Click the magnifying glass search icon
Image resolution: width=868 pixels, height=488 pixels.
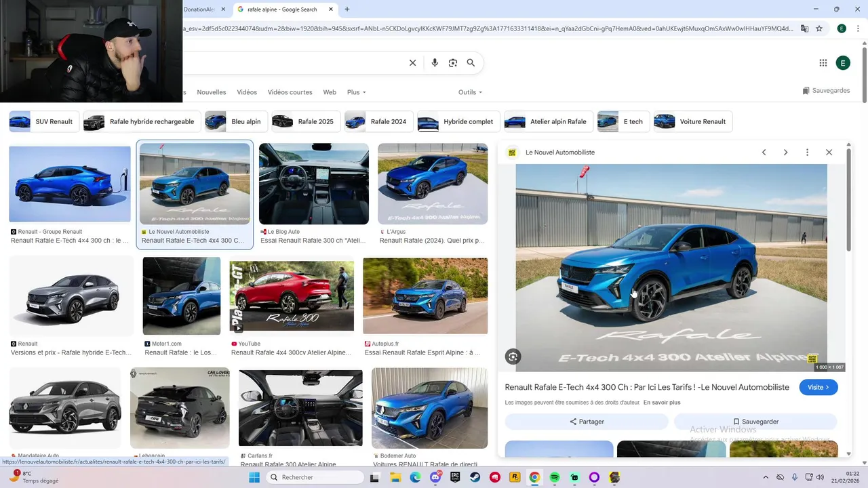click(x=471, y=63)
